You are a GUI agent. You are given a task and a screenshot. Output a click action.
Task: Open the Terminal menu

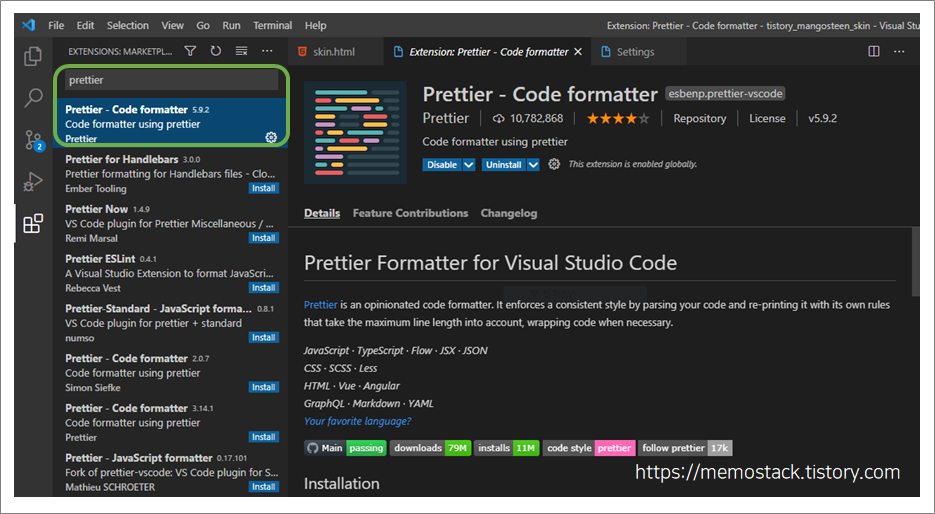[273, 25]
